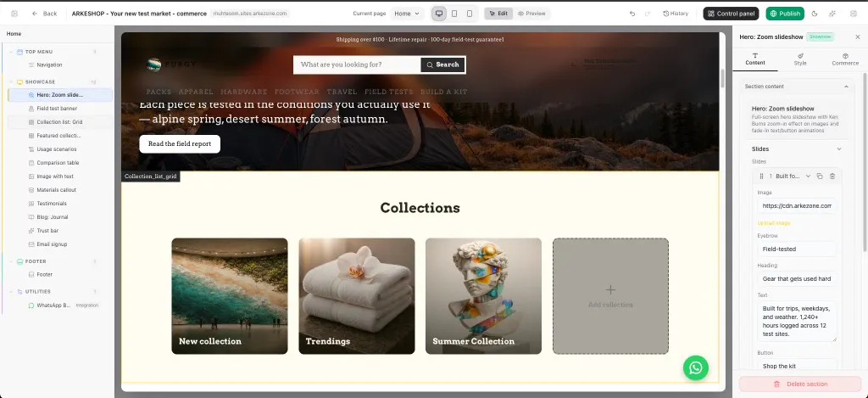Open the Trendings collection card
Viewport: 868px width, 398px height.
tap(357, 296)
